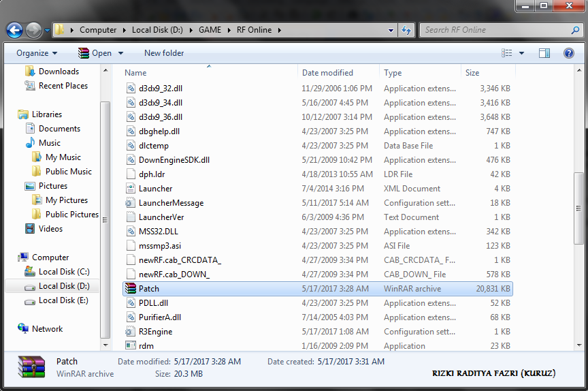
Task: Sort files by Size column header
Action: tap(472, 73)
